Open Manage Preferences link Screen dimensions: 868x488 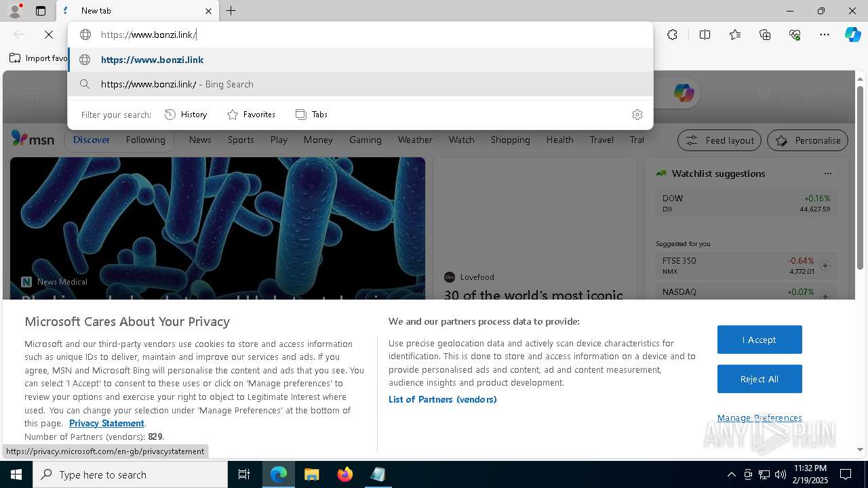coord(759,418)
